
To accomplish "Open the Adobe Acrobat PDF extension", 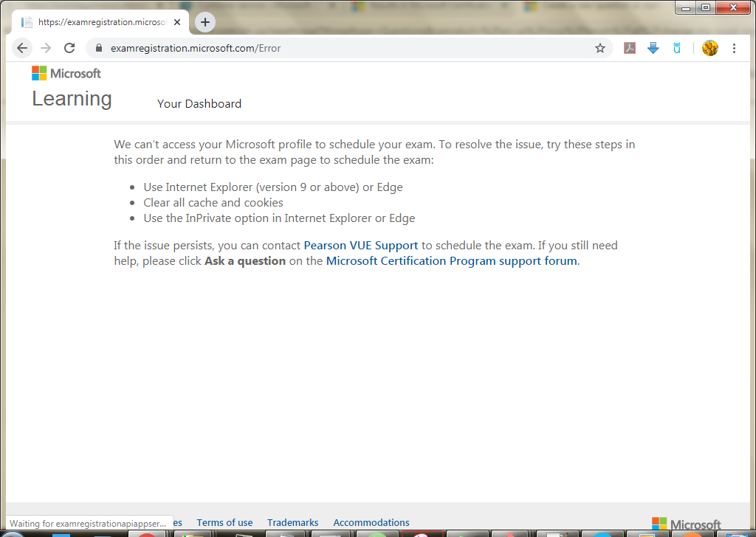I will pyautogui.click(x=629, y=48).
